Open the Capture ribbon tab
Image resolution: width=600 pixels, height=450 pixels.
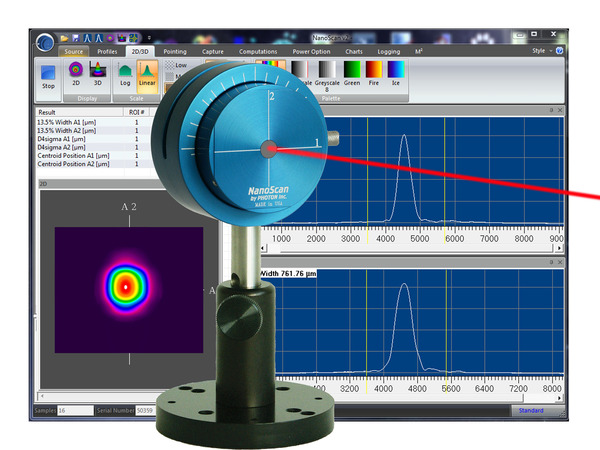click(x=212, y=51)
